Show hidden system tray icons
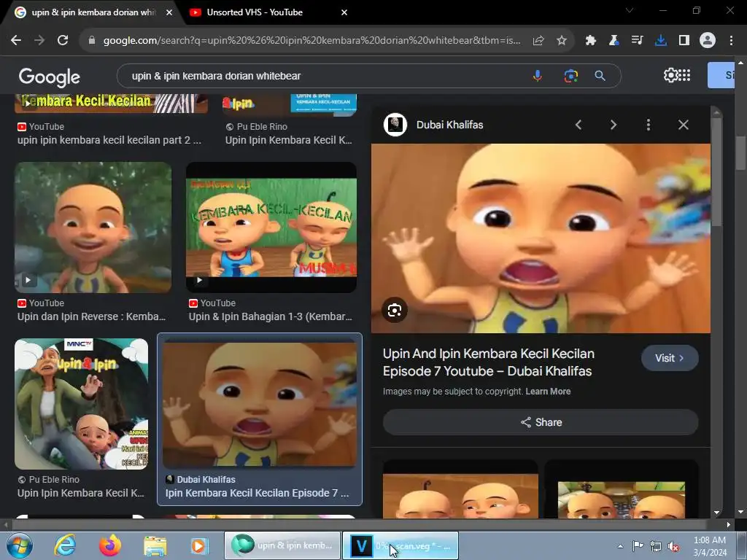The height and width of the screenshot is (560, 747). tap(620, 546)
